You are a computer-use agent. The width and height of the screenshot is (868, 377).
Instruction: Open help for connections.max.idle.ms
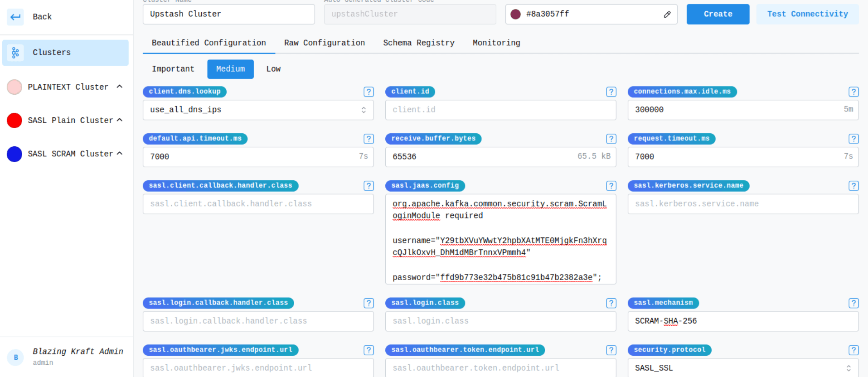pyautogui.click(x=853, y=92)
